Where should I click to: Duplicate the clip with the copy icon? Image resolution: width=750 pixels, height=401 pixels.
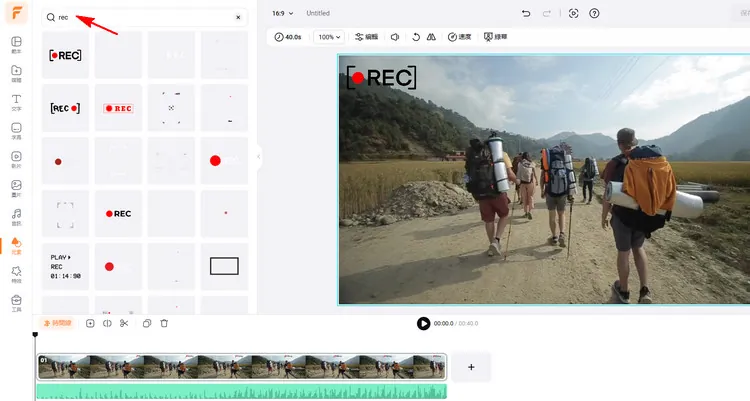tap(147, 323)
